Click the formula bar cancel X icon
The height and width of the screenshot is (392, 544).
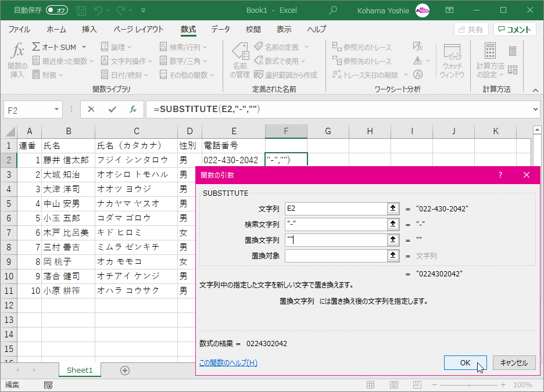click(x=91, y=109)
